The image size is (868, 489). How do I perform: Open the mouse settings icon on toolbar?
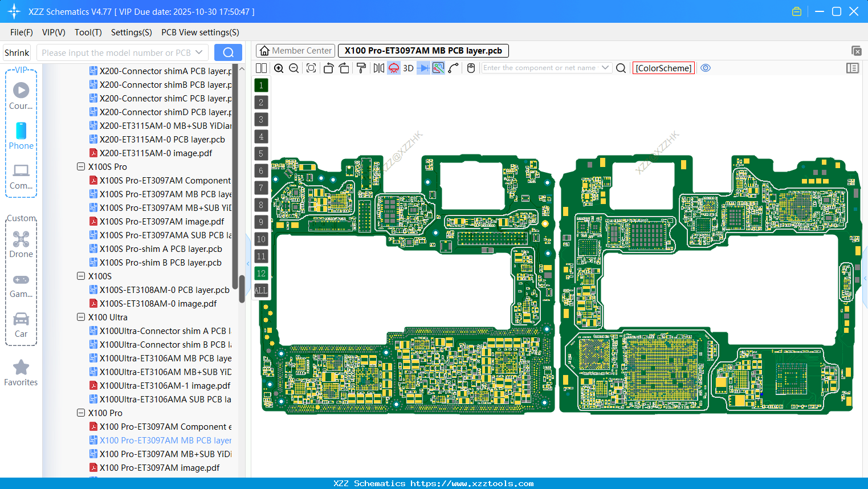tap(470, 68)
